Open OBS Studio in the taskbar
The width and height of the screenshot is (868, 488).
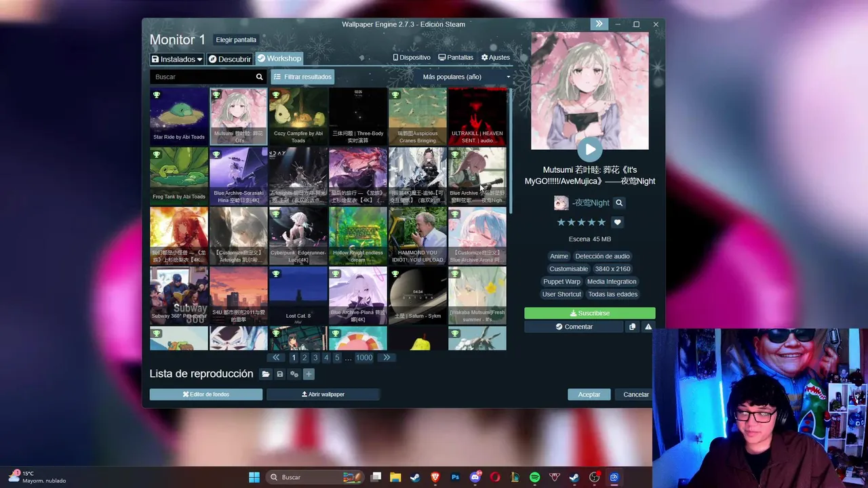click(x=594, y=477)
